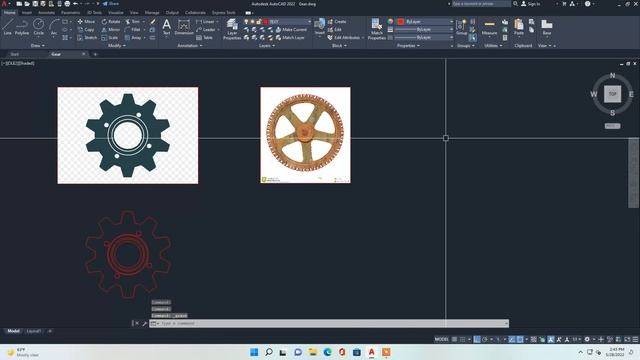
Task: Activate the Trim tool
Action: [x=133, y=22]
